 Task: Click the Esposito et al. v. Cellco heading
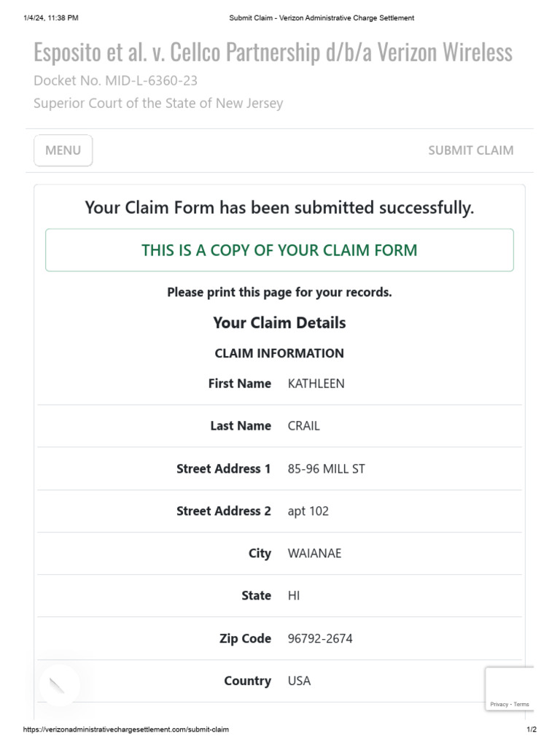coord(273,53)
